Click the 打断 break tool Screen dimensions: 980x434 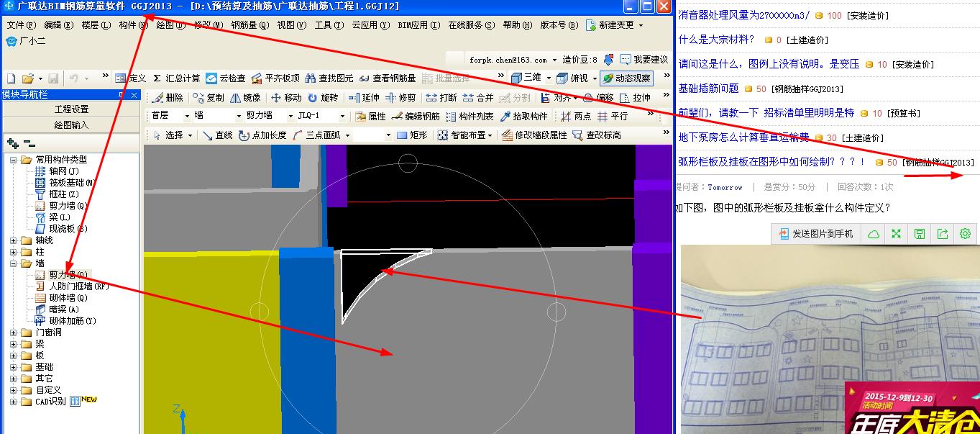[441, 98]
